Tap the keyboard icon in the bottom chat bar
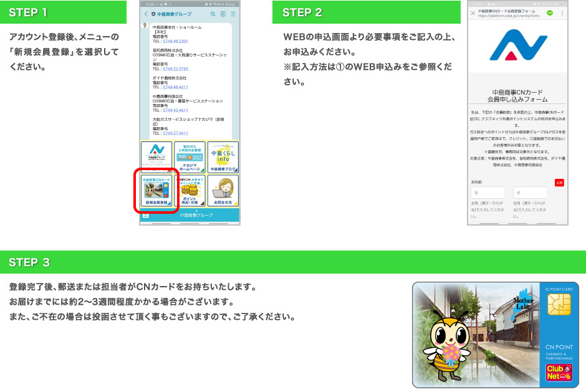 146,215
